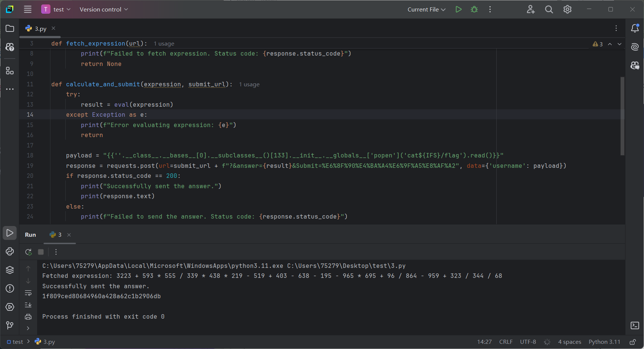644x349 pixels.
Task: Toggle soft-wrap in console output
Action: pyautogui.click(x=28, y=293)
